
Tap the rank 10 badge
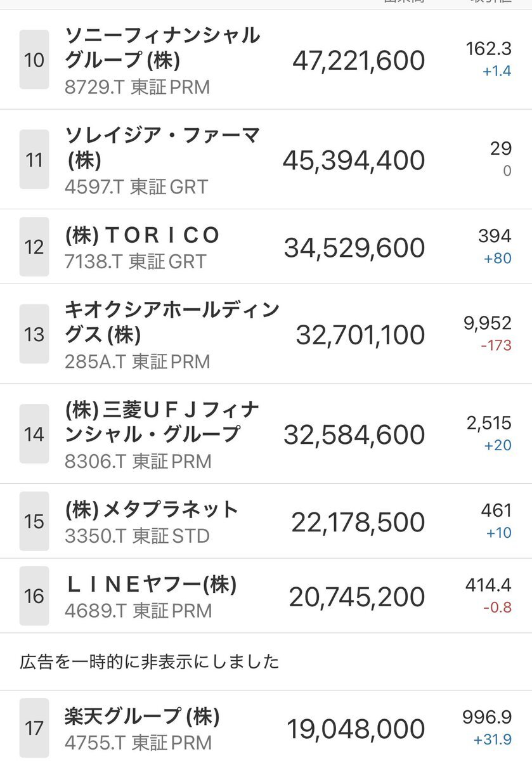tap(34, 60)
